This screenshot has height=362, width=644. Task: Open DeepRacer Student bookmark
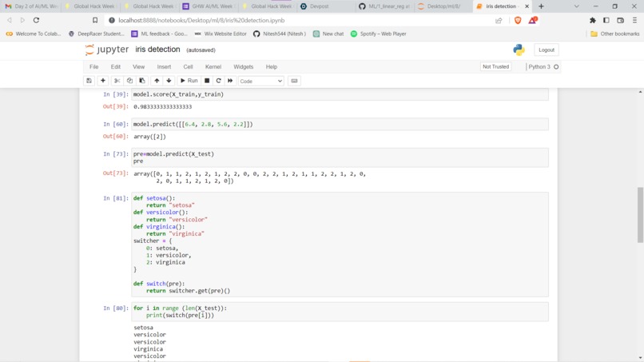[96, 34]
